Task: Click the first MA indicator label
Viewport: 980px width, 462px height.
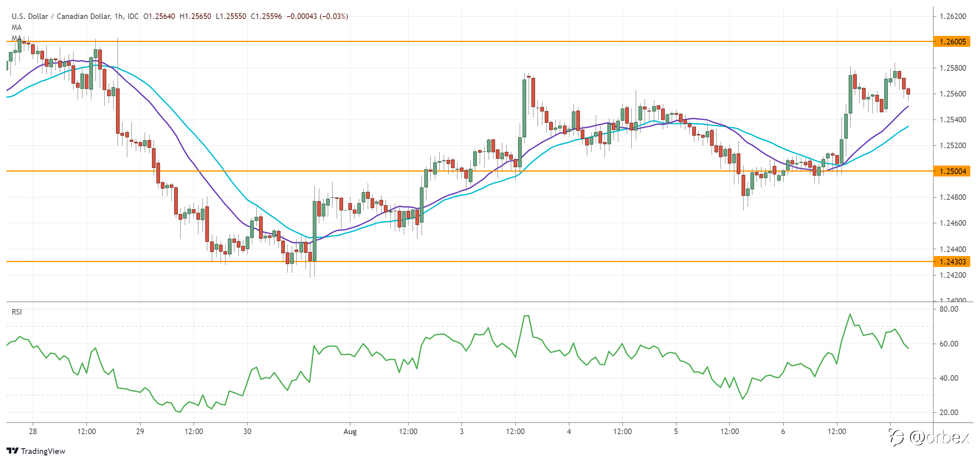Action: coord(17,27)
